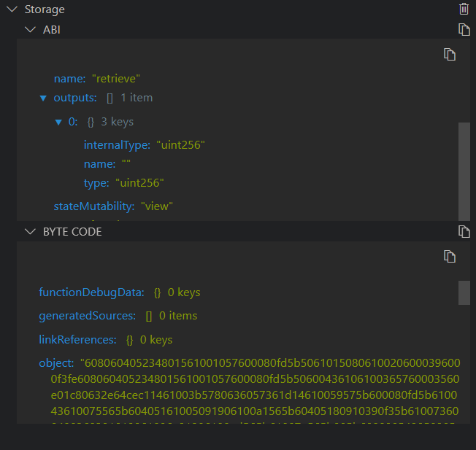Click the bytecode panel scrollbar thumb
This screenshot has height=450, width=476.
(464, 292)
